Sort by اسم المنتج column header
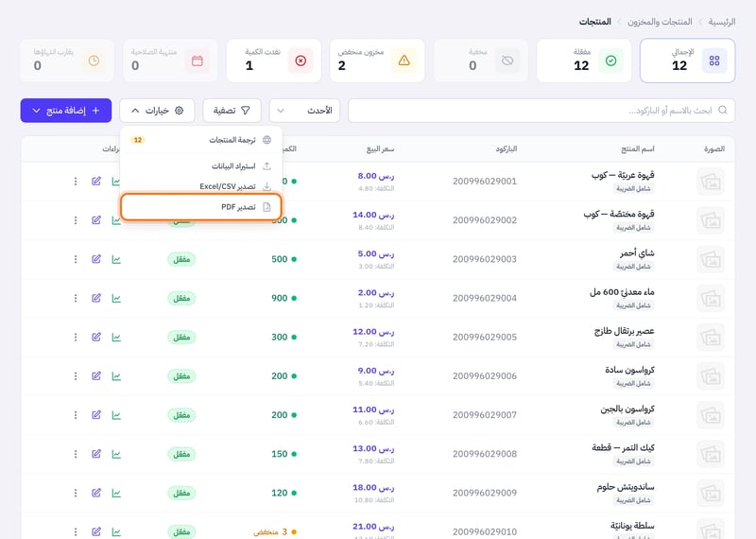 pyautogui.click(x=637, y=149)
